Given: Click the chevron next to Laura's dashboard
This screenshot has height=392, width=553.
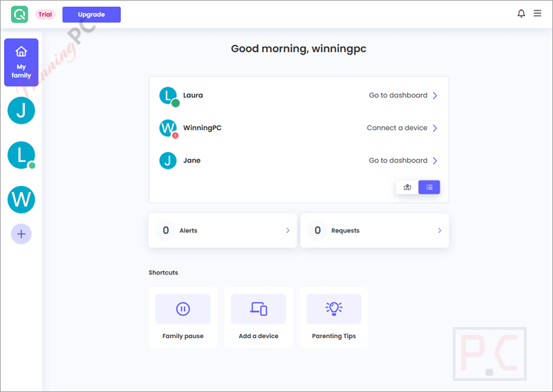Looking at the screenshot, I should (435, 95).
